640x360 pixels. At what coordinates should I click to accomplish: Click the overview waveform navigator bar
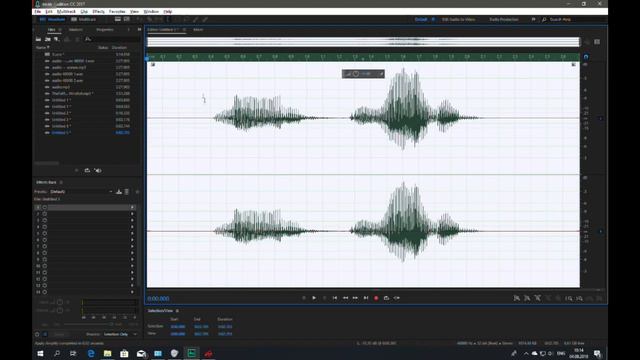pos(363,42)
